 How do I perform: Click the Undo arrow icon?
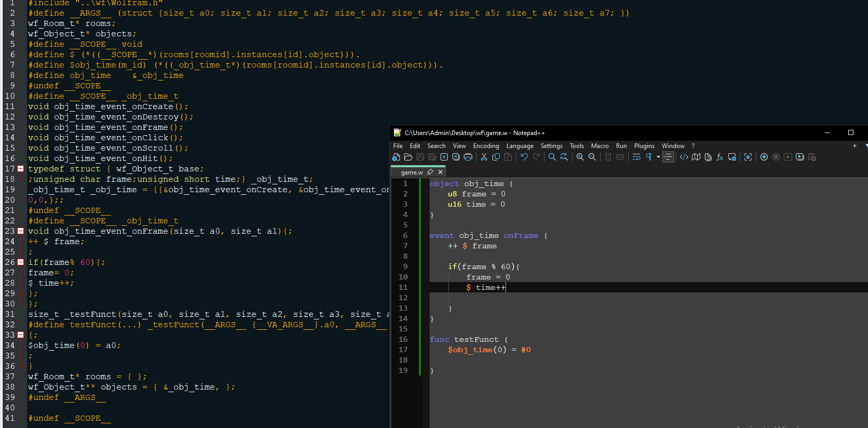coord(524,157)
